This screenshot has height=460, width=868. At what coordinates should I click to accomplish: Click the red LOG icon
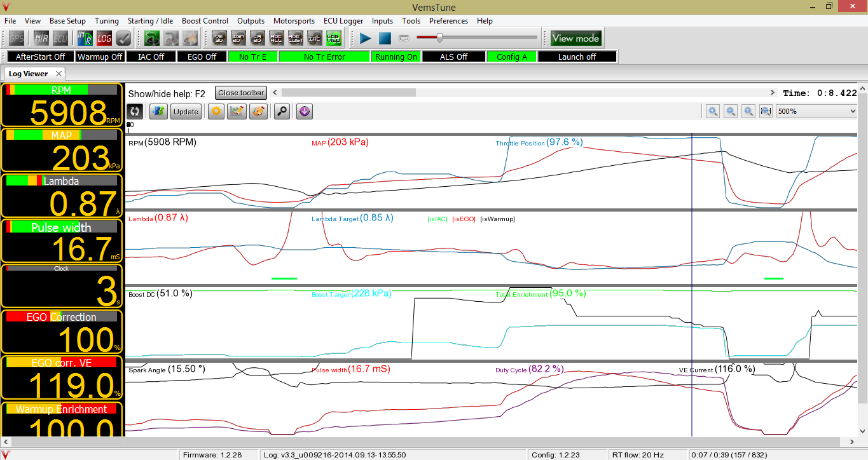tap(104, 38)
